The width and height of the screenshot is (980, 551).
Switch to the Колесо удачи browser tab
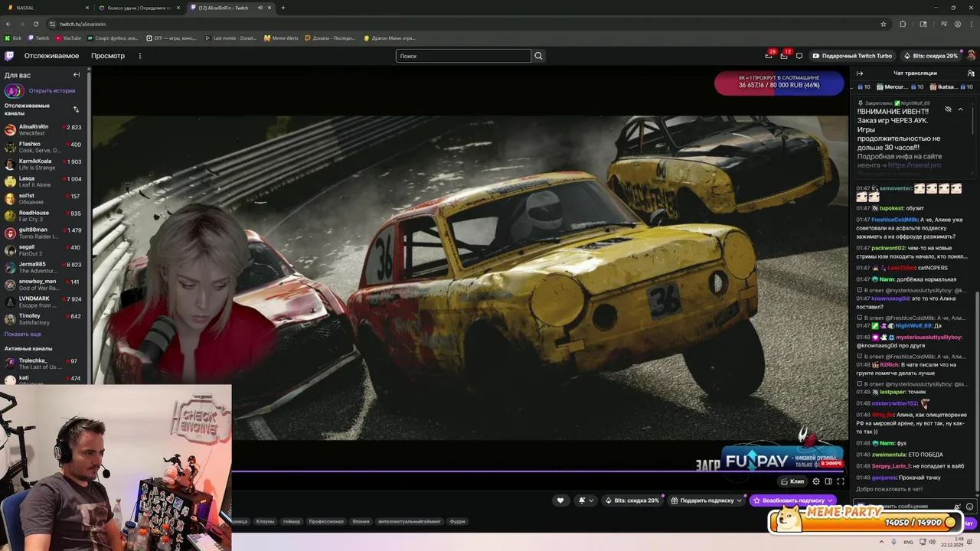pyautogui.click(x=140, y=8)
